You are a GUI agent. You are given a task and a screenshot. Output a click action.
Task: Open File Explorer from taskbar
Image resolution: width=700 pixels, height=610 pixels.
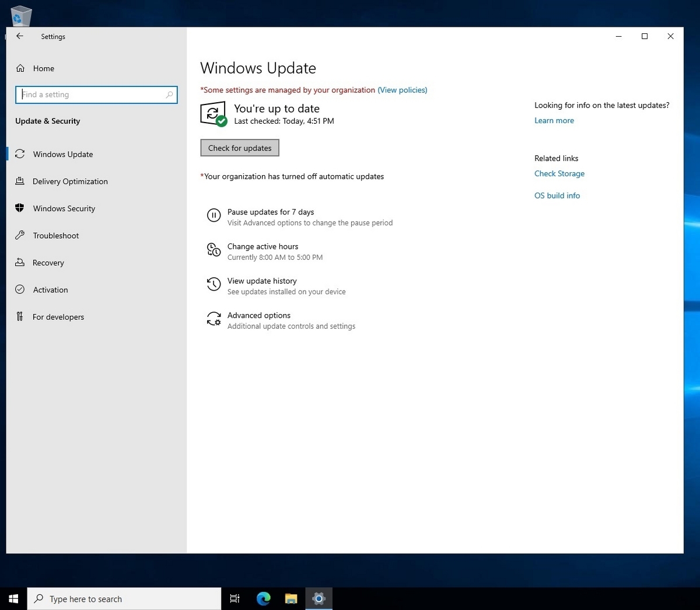coord(291,599)
